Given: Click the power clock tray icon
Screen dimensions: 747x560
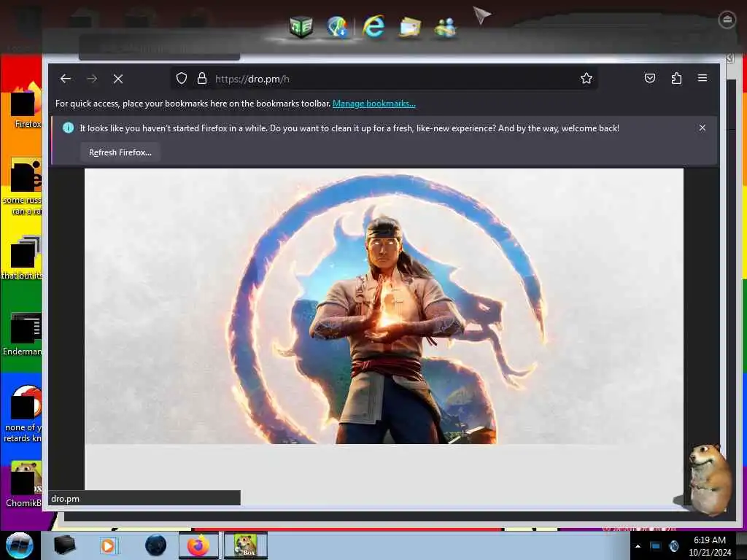Looking at the screenshot, I should pos(673,546).
